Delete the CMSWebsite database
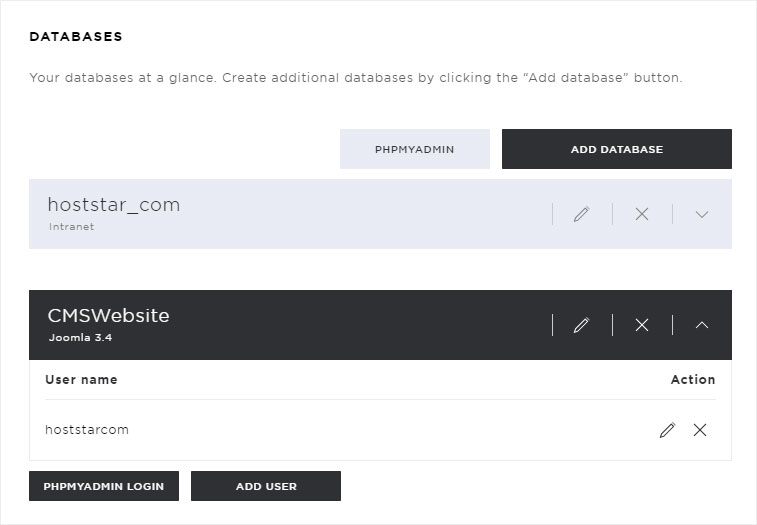 [x=642, y=325]
